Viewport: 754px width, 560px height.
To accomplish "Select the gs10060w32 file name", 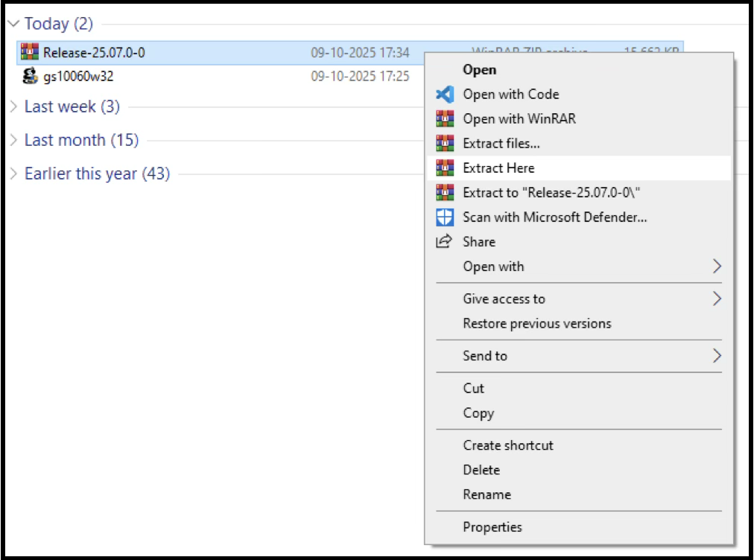I will pyautogui.click(x=78, y=76).
